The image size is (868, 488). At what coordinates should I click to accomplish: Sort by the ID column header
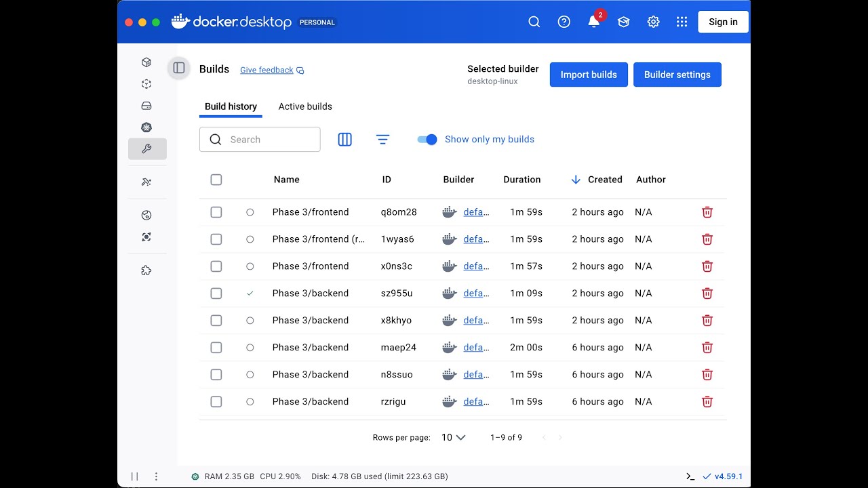click(387, 180)
